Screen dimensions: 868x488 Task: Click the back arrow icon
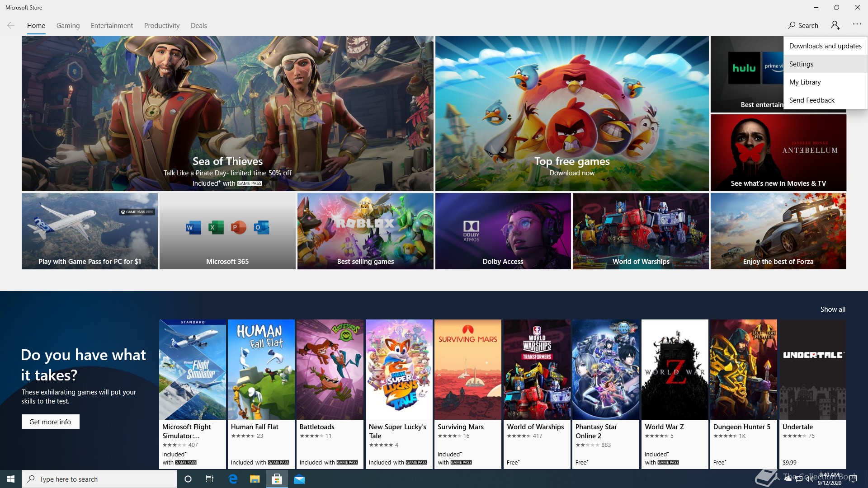(x=11, y=25)
